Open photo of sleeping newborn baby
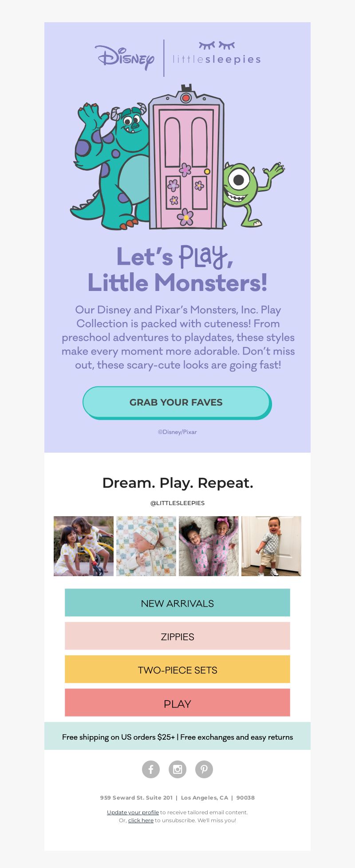The image size is (355, 868). (146, 546)
